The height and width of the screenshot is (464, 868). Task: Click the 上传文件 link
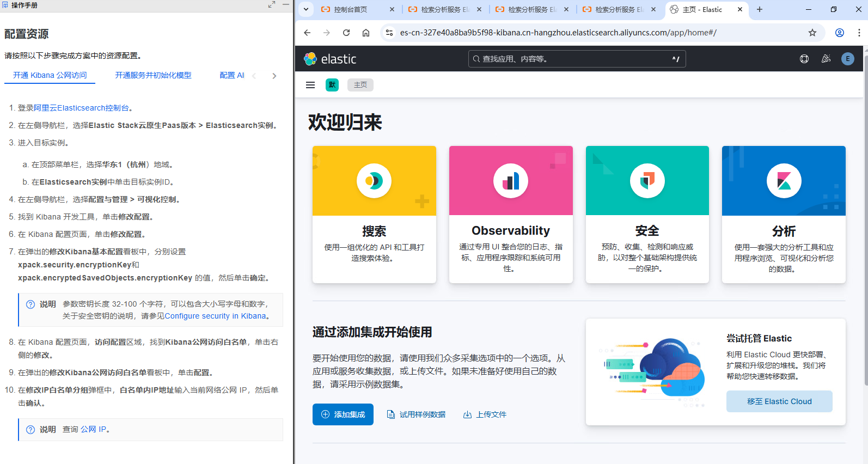tap(485, 414)
